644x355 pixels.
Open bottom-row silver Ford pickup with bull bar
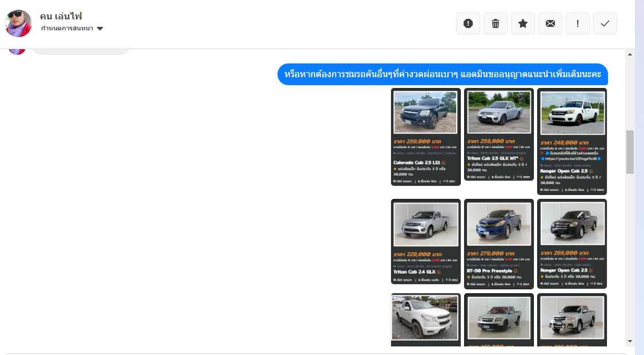point(571,320)
